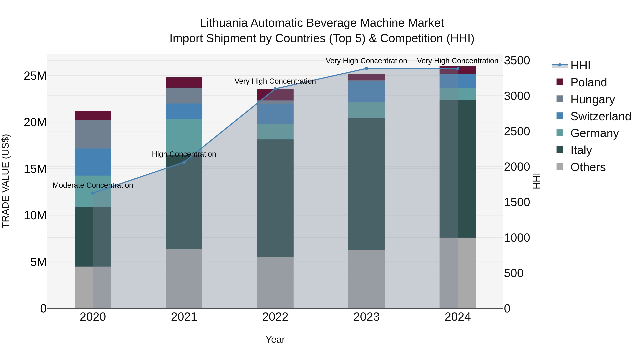The image size is (644, 362).
Task: Toggle the Poland legend entry
Action: pyautogui.click(x=582, y=82)
